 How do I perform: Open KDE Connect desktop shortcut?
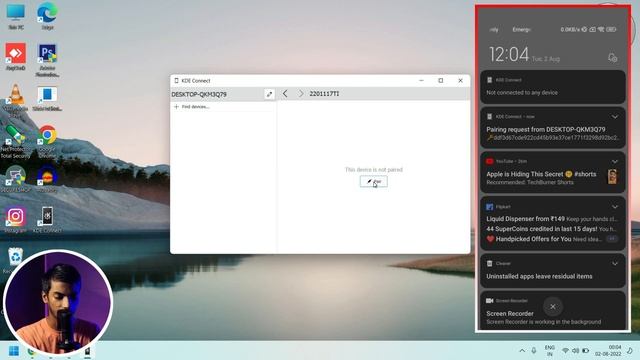tap(47, 220)
